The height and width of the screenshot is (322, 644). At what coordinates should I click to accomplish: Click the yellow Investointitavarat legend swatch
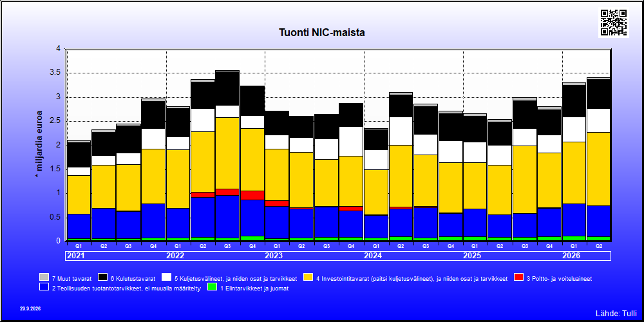click(x=308, y=277)
